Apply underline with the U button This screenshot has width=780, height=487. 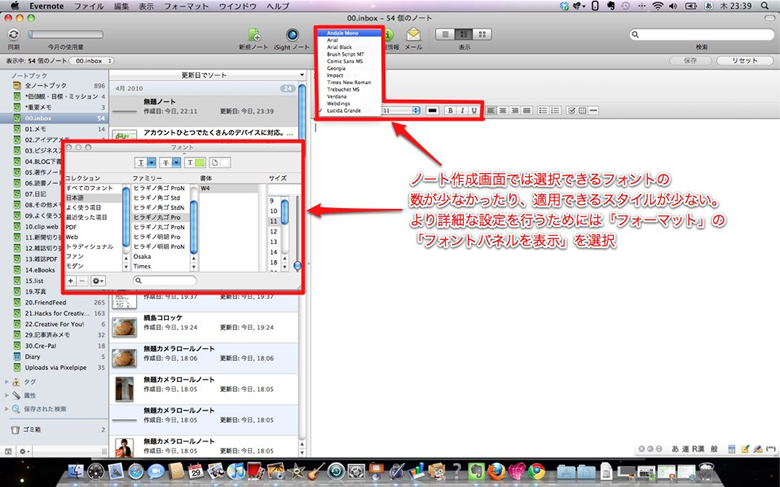(x=474, y=110)
